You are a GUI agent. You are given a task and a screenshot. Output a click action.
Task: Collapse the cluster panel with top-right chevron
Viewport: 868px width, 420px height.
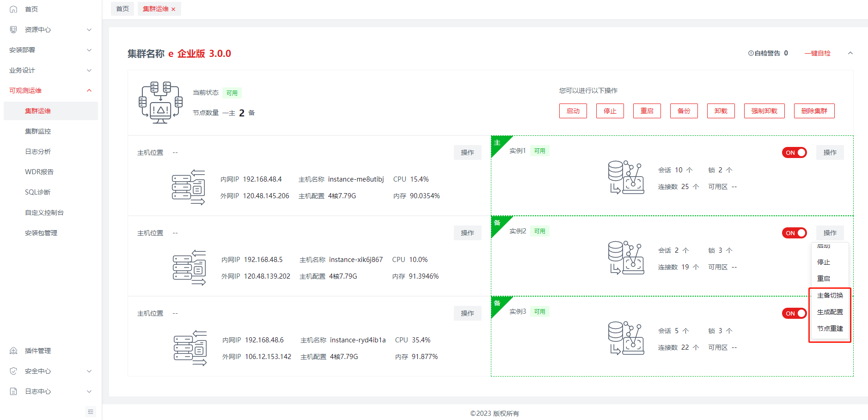coord(850,53)
